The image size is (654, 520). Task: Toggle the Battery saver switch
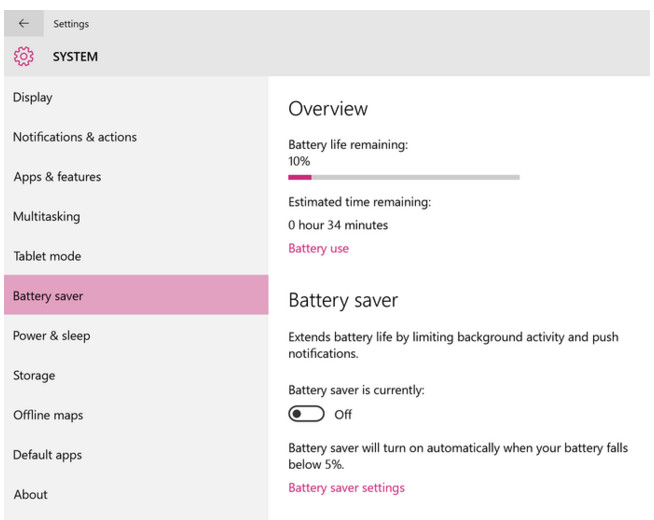306,414
